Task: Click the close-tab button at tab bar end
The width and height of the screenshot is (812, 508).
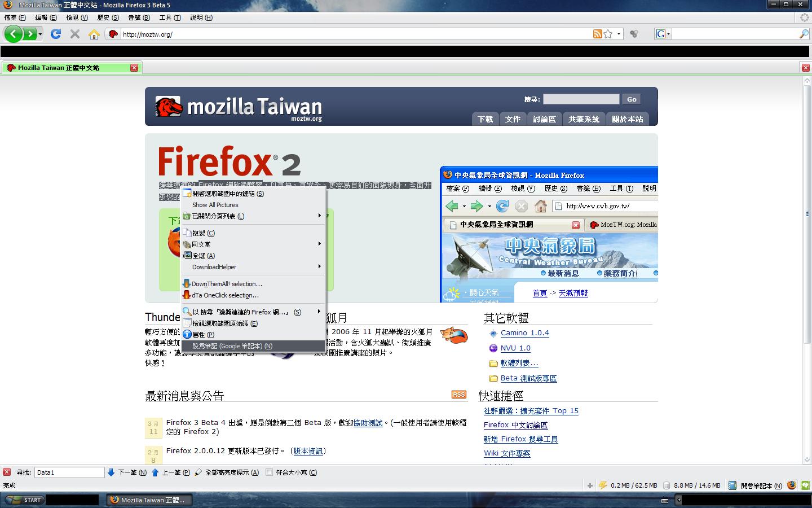Action: point(805,68)
